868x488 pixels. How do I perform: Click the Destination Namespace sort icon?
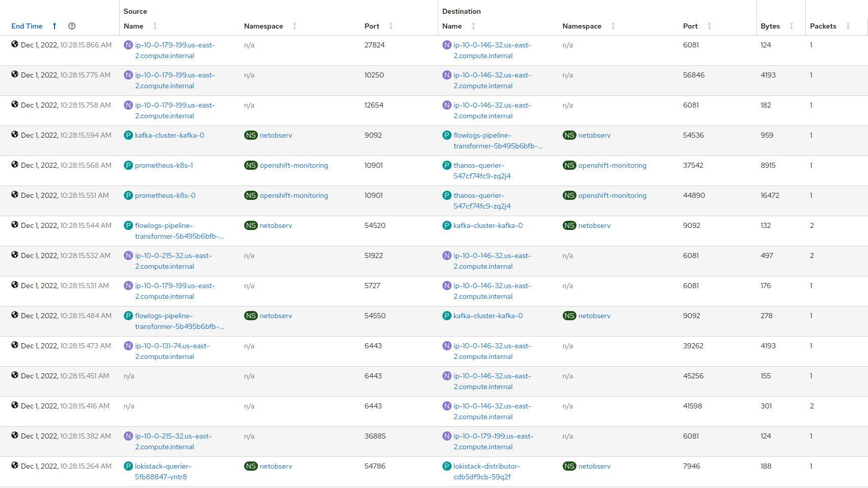pos(613,26)
